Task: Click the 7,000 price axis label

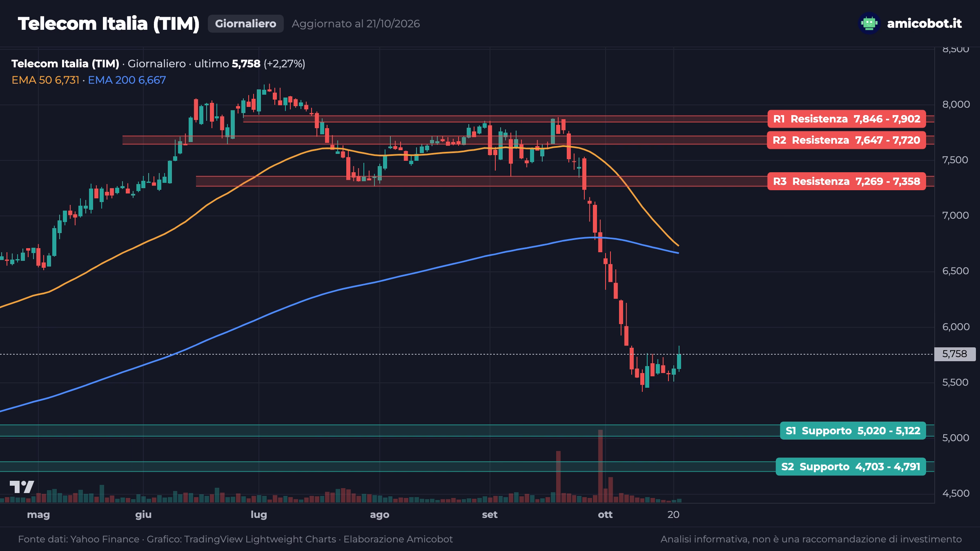Action: (x=955, y=216)
